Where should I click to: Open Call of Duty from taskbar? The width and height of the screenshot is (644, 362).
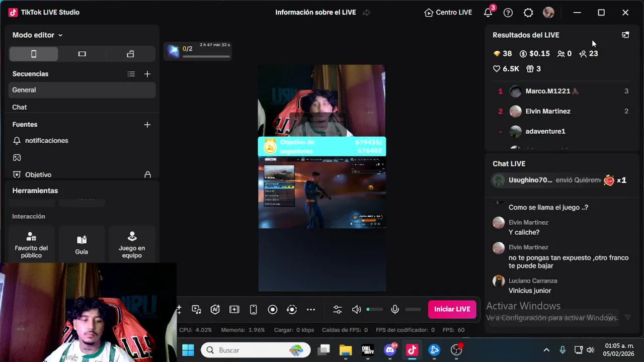click(x=368, y=350)
